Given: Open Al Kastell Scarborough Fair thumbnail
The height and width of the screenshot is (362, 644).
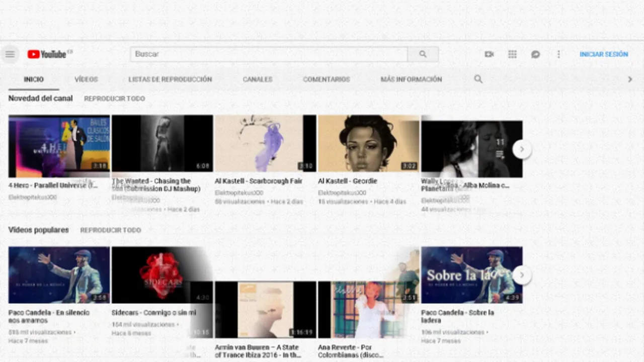Looking at the screenshot, I should tap(265, 143).
